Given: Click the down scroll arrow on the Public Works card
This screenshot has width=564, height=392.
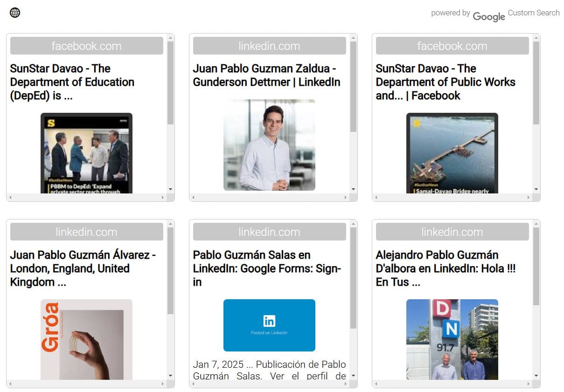Looking at the screenshot, I should [x=536, y=189].
